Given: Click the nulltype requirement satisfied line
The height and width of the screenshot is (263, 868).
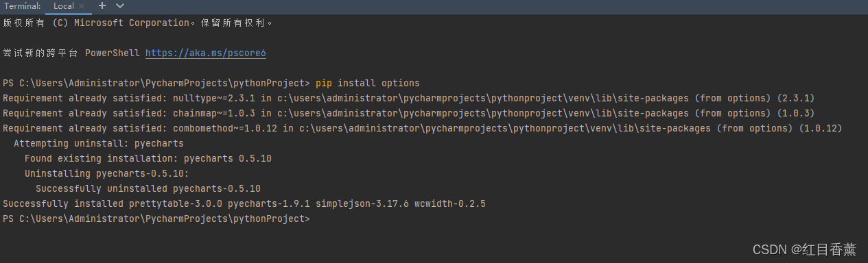Looking at the screenshot, I should 409,98.
